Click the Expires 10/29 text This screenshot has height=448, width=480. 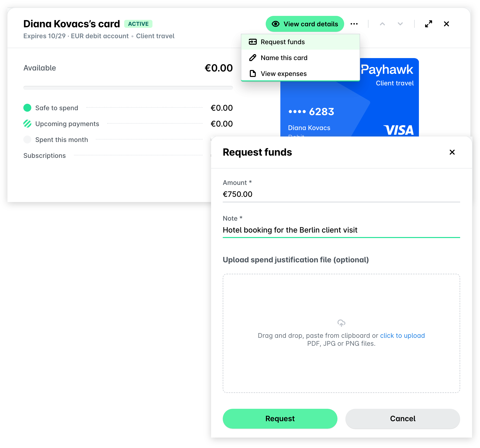(44, 36)
